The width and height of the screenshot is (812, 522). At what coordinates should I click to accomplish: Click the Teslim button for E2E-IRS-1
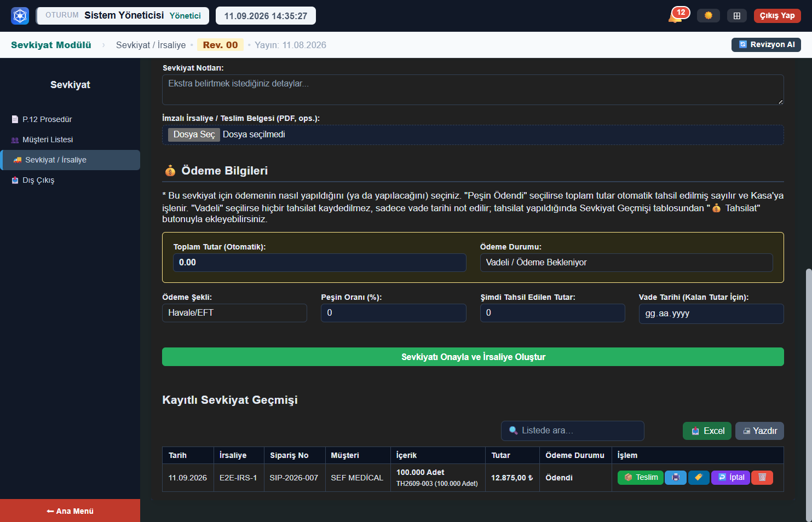pos(641,478)
